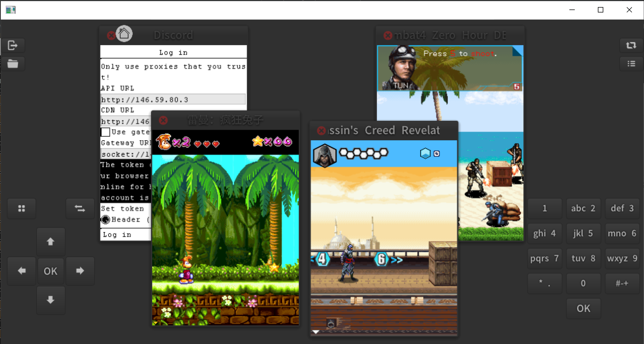Viewport: 644px width, 344px height.
Task: Close the Assassin's Creed window
Action: click(x=321, y=131)
